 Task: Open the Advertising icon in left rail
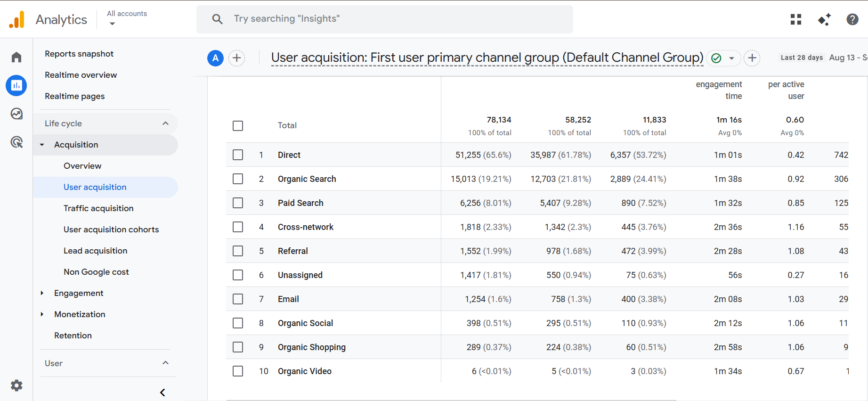click(x=16, y=142)
